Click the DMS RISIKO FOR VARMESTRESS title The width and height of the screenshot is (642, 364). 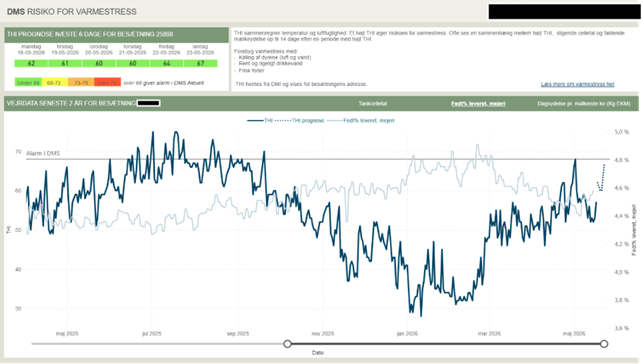(x=72, y=12)
